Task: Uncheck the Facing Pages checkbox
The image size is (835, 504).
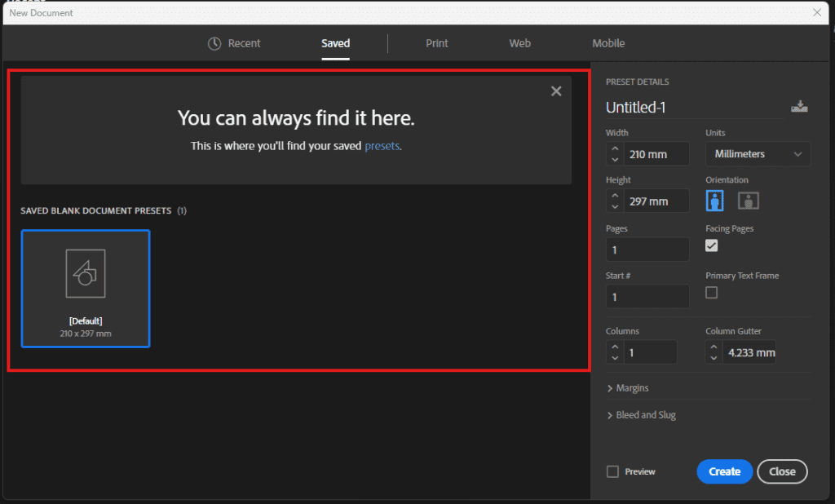Action: coord(711,245)
